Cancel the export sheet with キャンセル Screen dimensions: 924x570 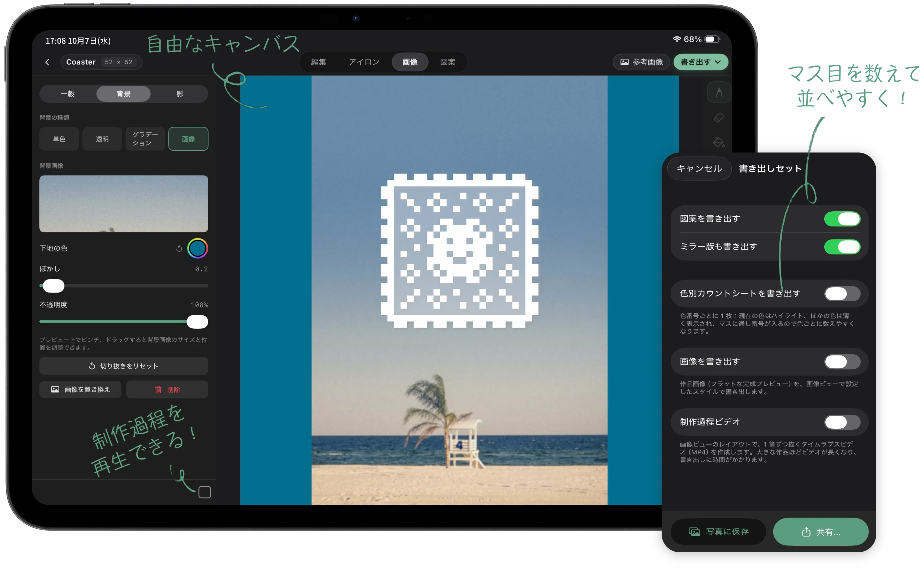(x=699, y=169)
